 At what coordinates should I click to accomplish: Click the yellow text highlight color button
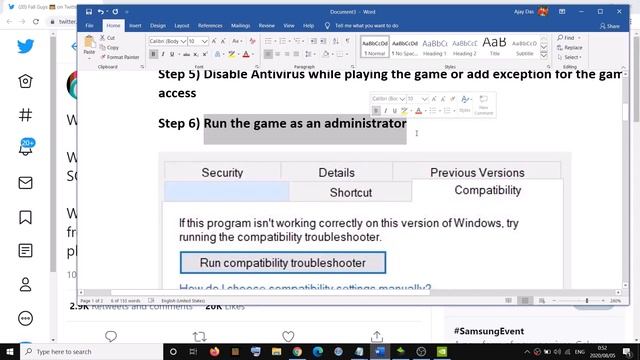click(x=231, y=54)
